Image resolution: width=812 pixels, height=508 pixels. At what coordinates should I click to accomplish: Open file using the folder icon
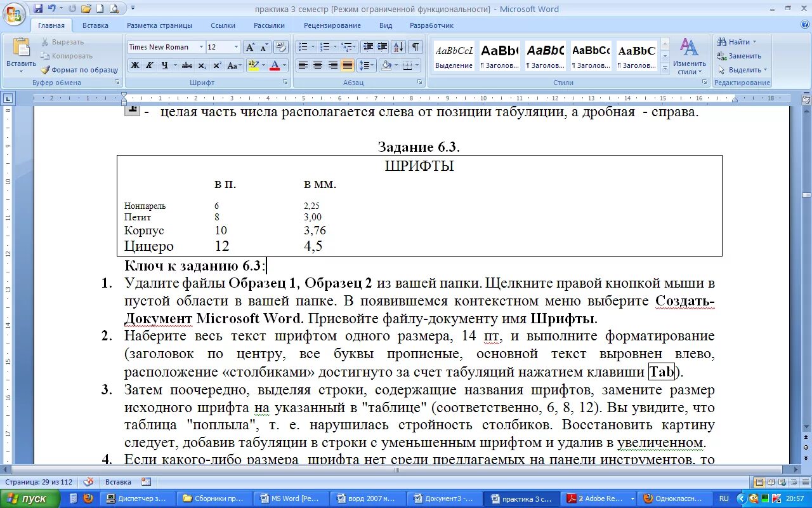[86, 9]
